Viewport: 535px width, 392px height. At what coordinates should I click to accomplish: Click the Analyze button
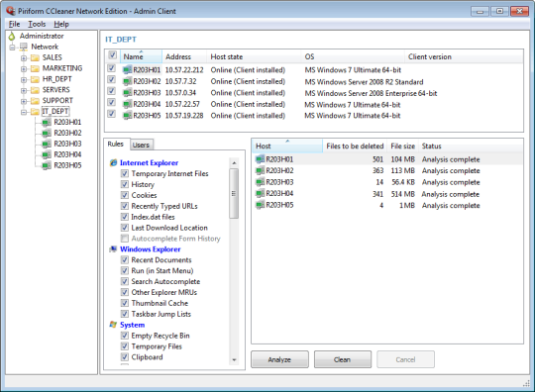pos(279,359)
